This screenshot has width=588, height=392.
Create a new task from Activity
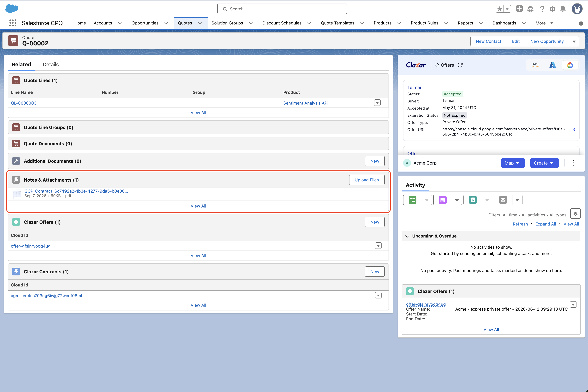(x=413, y=200)
